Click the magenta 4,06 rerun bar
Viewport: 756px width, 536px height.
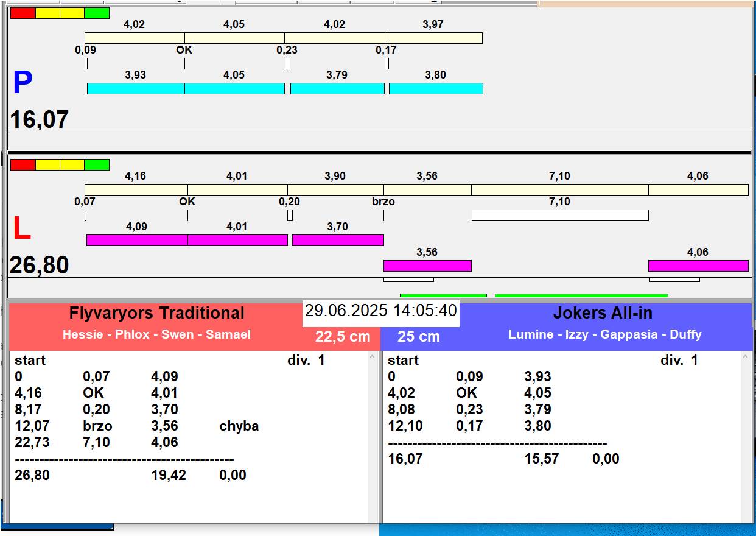[x=698, y=266]
